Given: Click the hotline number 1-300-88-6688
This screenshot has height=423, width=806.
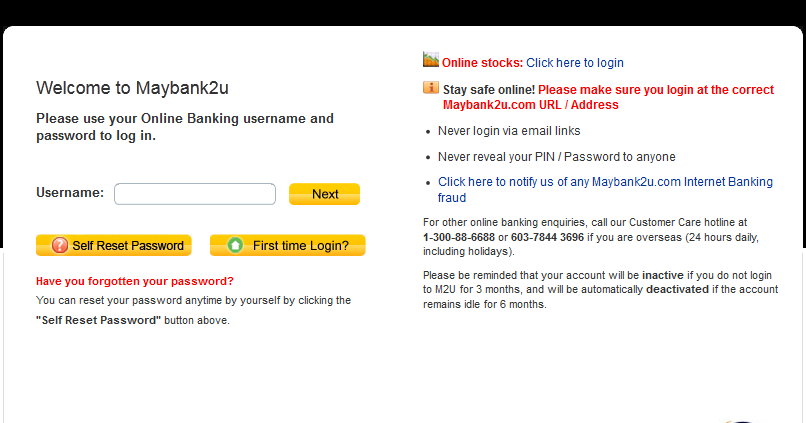Looking at the screenshot, I should point(459,237).
